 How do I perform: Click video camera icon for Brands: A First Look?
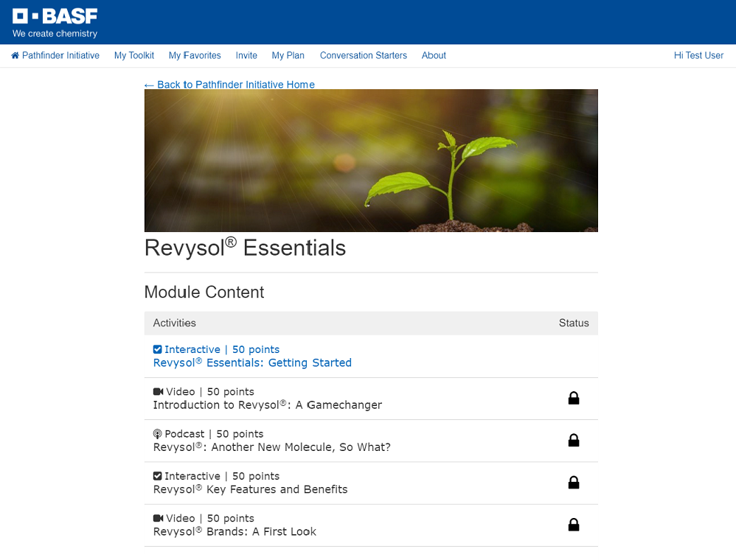coord(158,518)
